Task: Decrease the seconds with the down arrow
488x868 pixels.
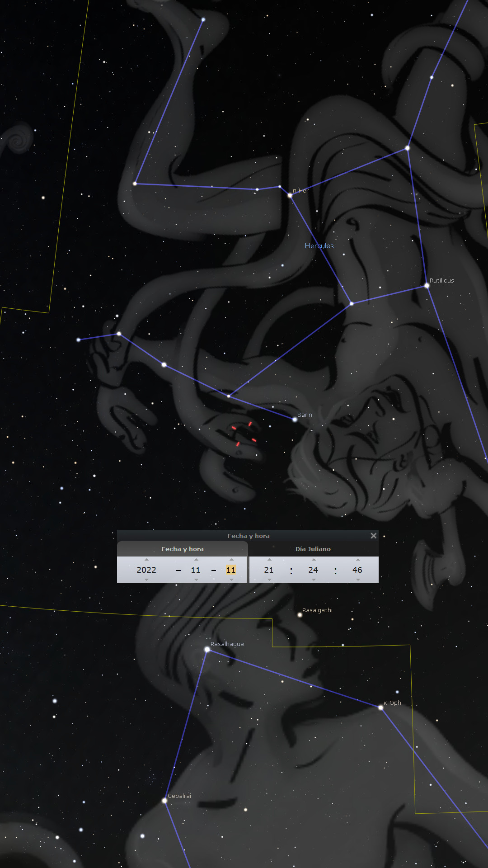Action: [x=357, y=580]
